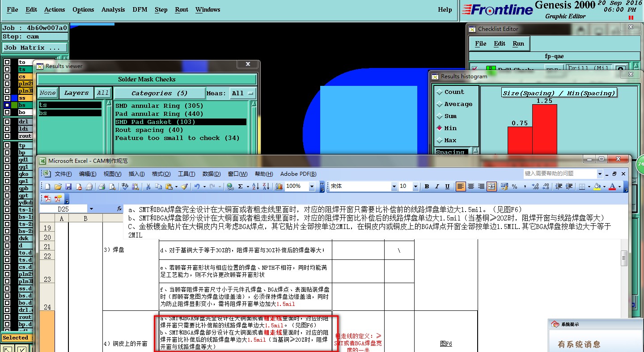Click the Cut scissors icon in Excel

(148, 186)
